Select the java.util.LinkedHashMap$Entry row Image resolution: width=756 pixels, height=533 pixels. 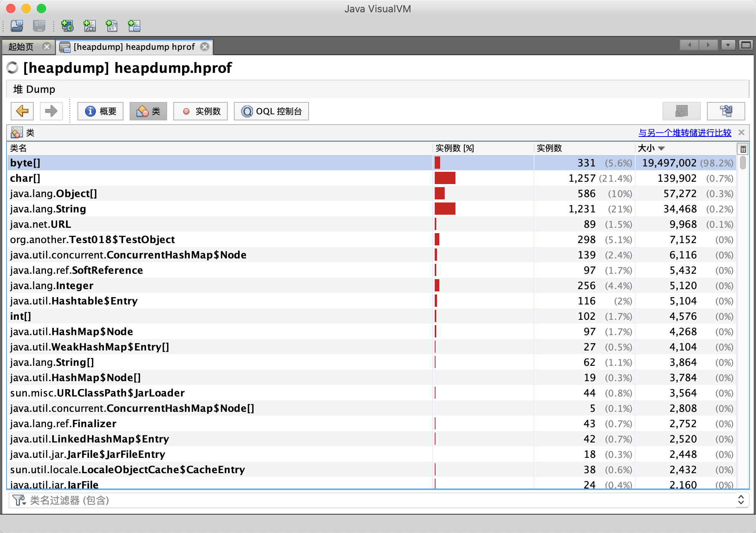click(x=372, y=439)
